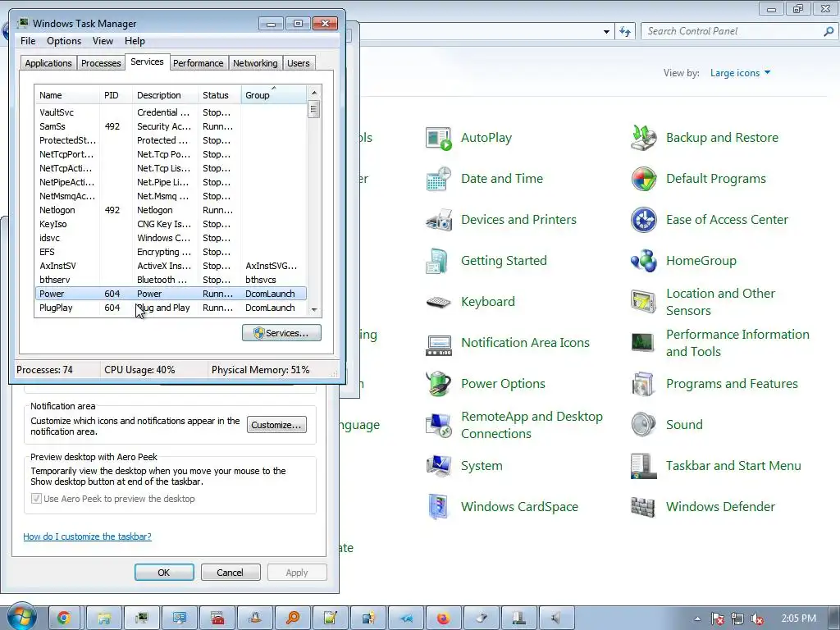The width and height of the screenshot is (840, 630).
Task: Open Programs and Features icon
Action: (643, 384)
